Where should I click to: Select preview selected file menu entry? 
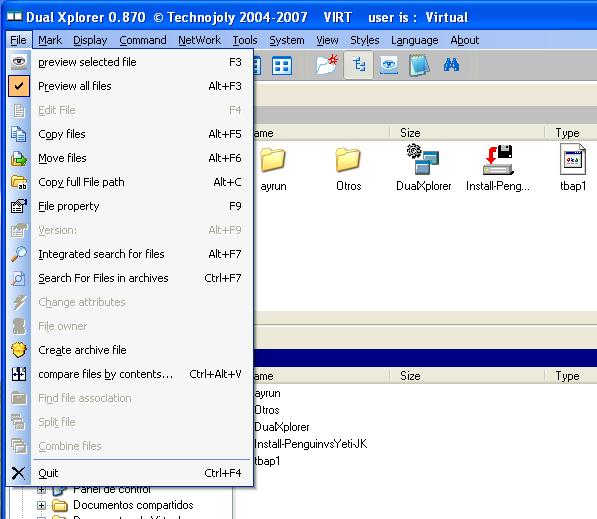point(142,62)
